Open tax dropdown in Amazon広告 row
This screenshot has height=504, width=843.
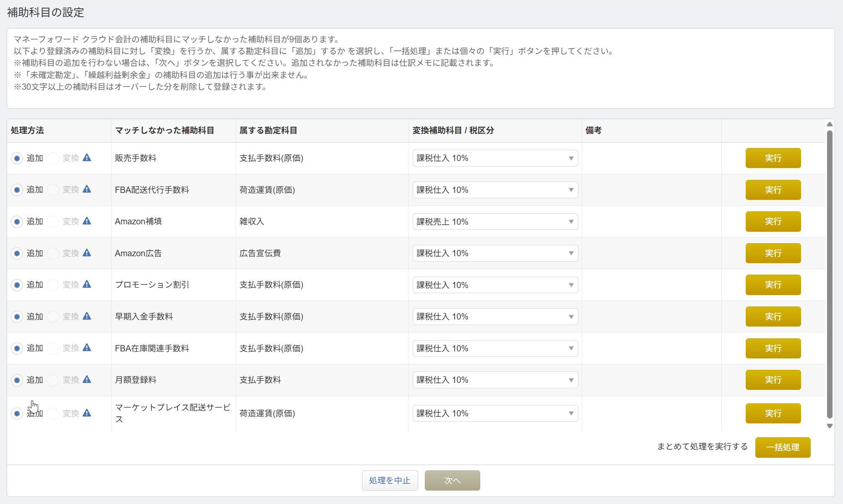(x=495, y=253)
